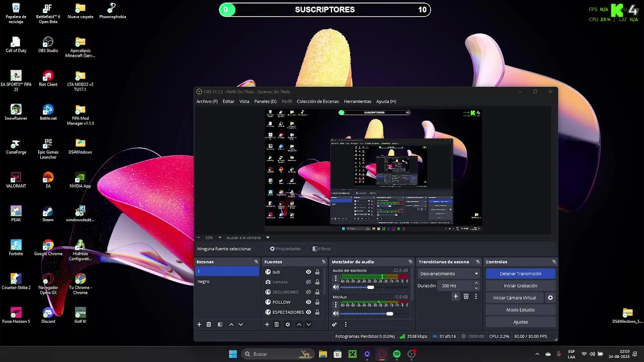The width and height of the screenshot is (644, 362).
Task: Open Steam desktop shortcut
Action: 48,214
